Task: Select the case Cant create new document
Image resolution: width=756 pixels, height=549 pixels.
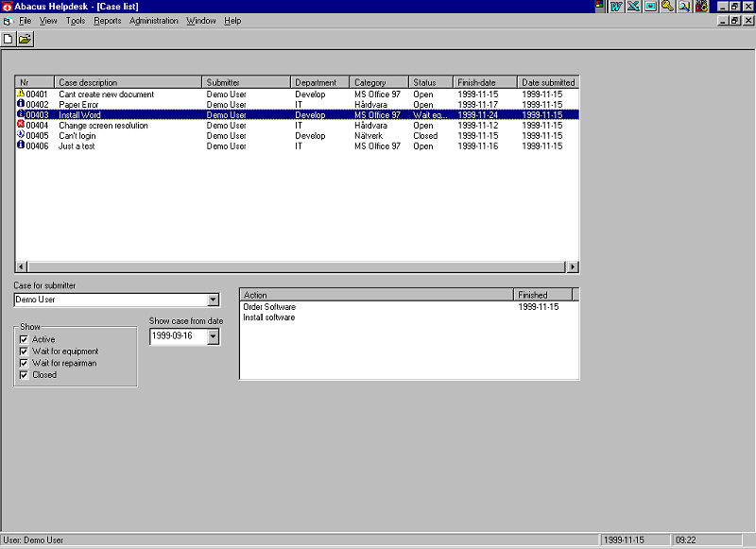Action: 297,94
